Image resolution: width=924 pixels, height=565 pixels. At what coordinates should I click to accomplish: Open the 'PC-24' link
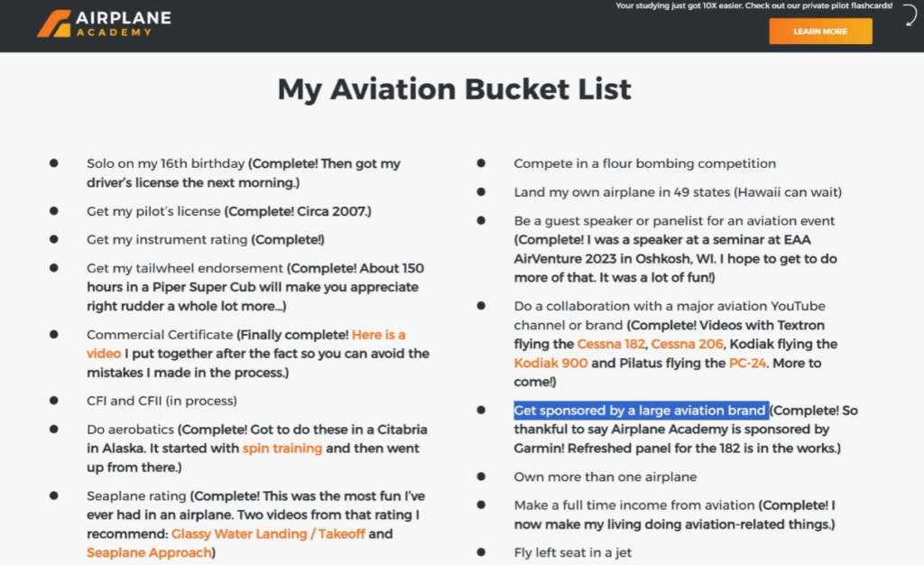(747, 363)
